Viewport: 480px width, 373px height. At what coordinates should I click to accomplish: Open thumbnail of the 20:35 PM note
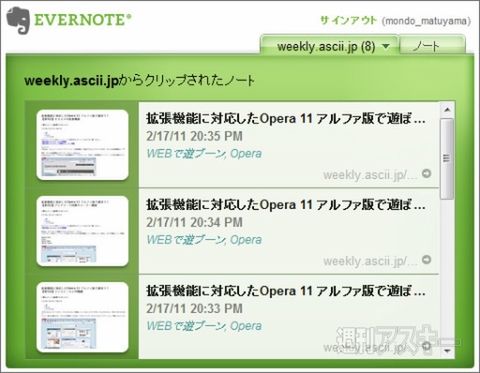[82, 145]
